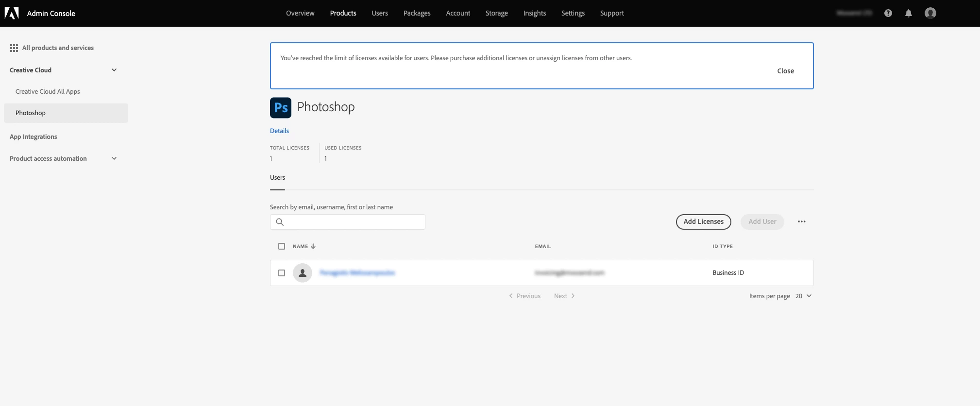Click the disabled Add User button

[762, 221]
